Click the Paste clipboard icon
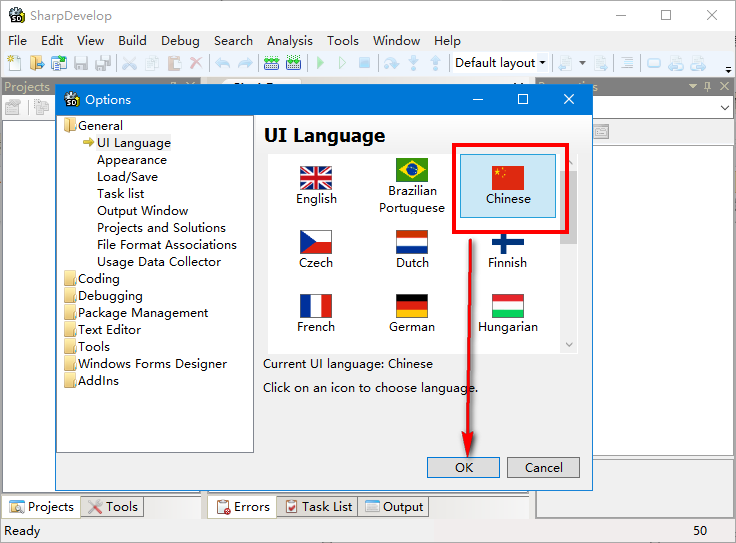Viewport: 736px width, 543px height. tap(174, 62)
